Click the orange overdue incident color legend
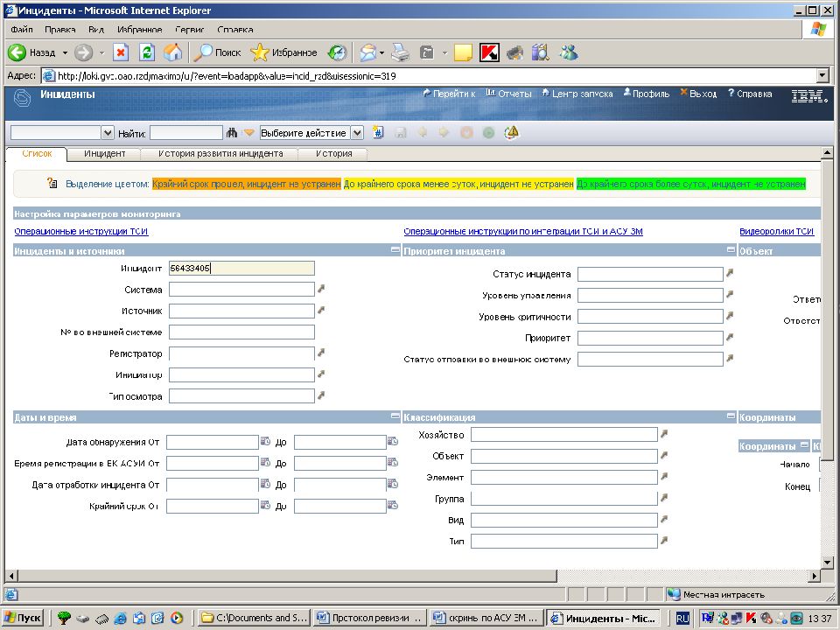Screen dimensions: 840x630 coord(247,184)
